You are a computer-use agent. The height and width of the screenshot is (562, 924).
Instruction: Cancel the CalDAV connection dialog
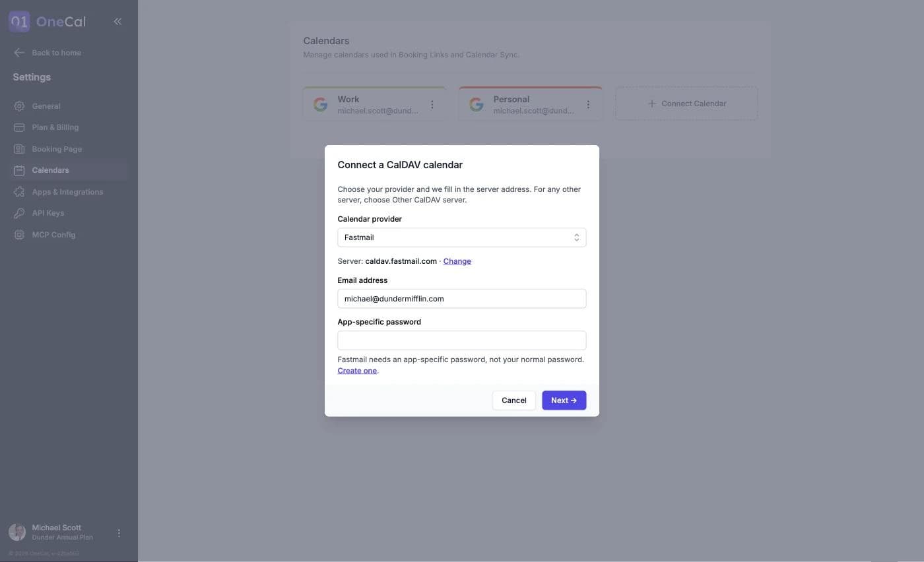tap(514, 400)
